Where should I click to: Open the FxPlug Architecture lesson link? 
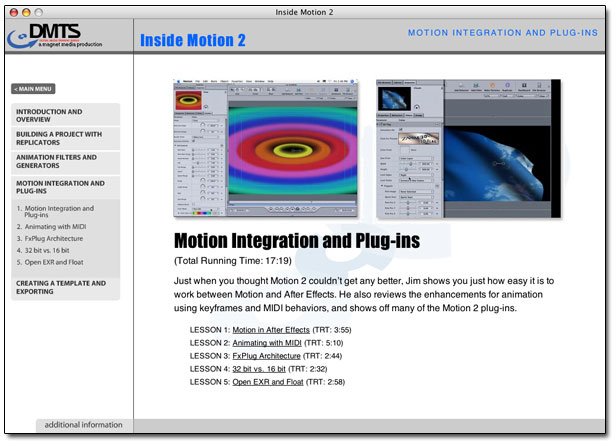click(x=266, y=356)
